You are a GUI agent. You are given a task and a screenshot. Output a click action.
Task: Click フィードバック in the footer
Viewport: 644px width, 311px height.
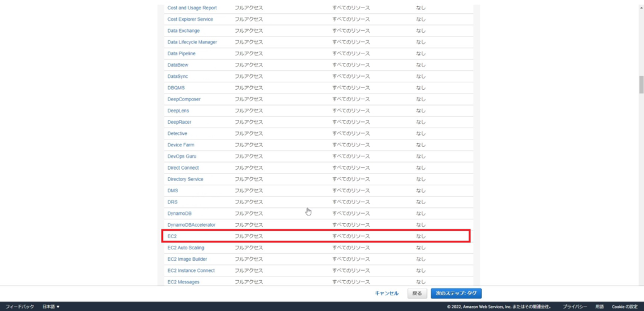pos(19,307)
